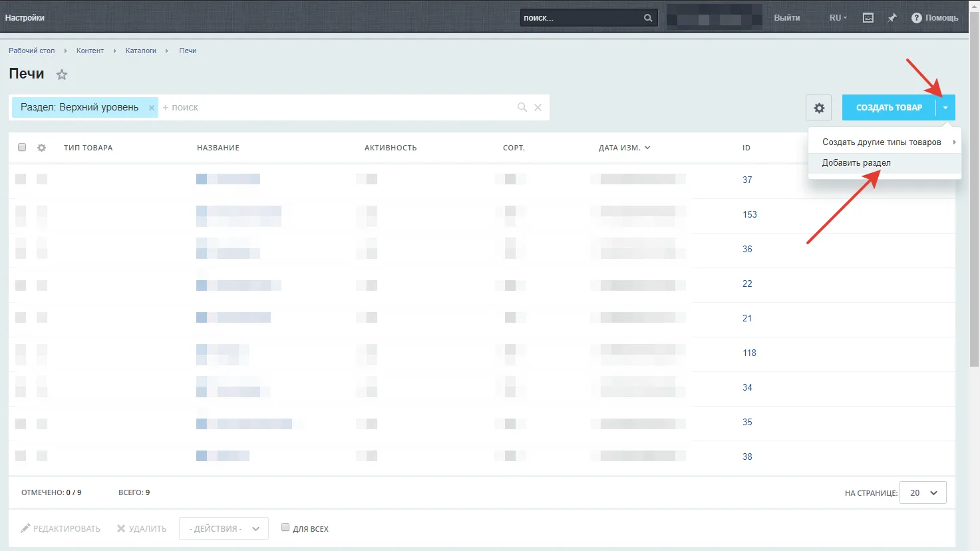Click the pin panel icon
Viewport: 980px width, 551px height.
(x=892, y=18)
